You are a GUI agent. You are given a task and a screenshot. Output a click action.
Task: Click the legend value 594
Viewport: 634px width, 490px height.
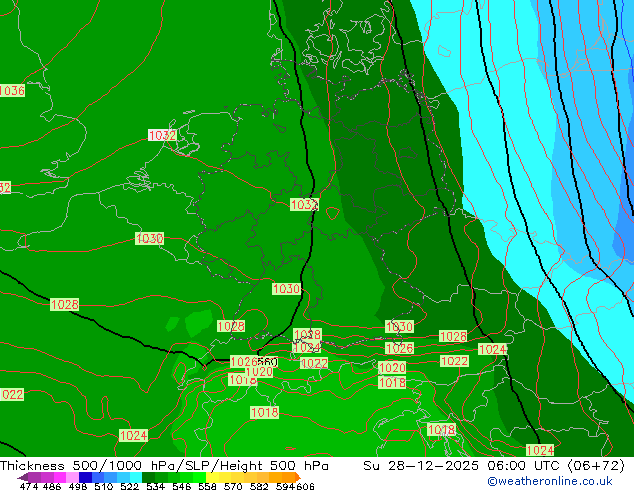[x=285, y=486]
